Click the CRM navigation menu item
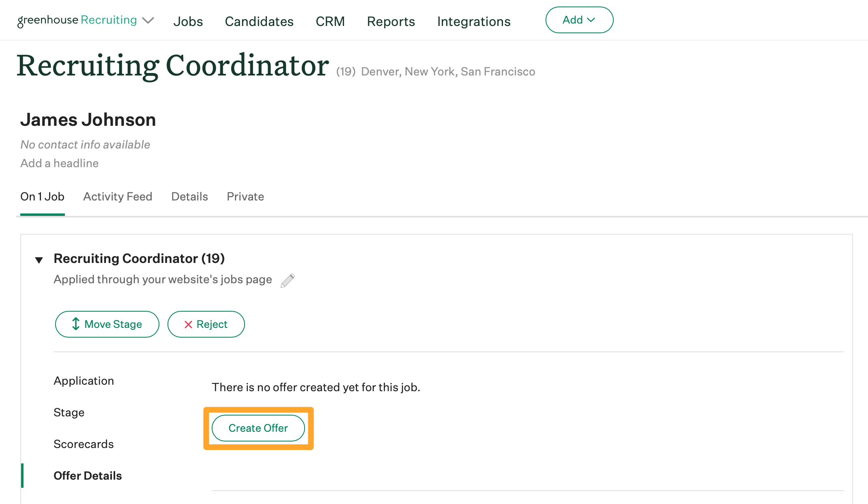The height and width of the screenshot is (504, 868). click(331, 20)
